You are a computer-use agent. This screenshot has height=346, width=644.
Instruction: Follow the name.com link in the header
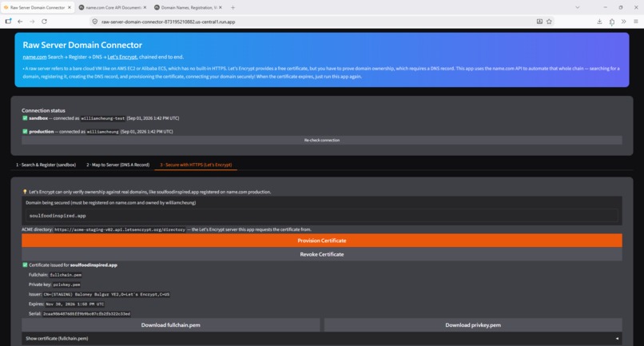pos(34,57)
